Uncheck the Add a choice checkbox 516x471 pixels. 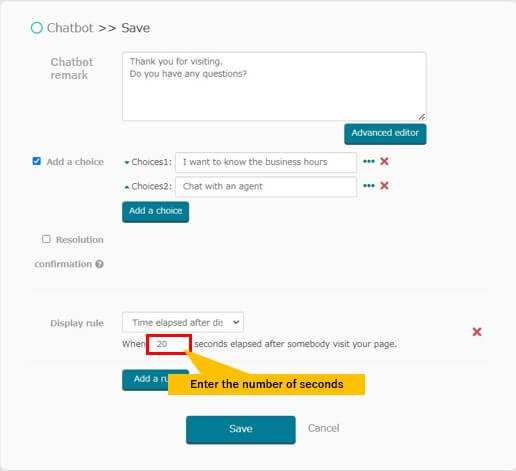coord(37,161)
